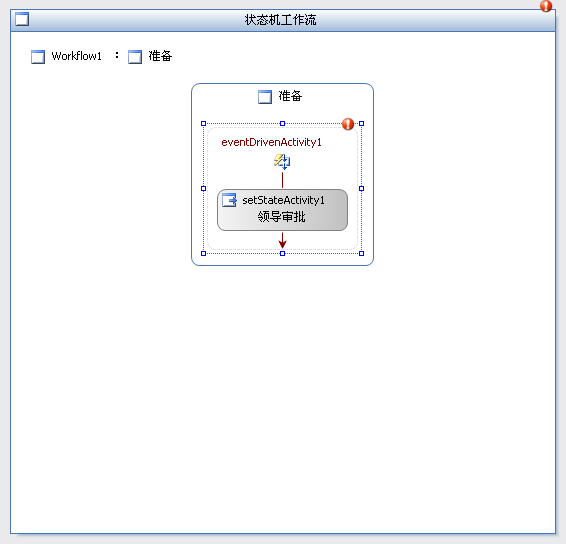Click the top-left corner selection handle

coord(204,123)
